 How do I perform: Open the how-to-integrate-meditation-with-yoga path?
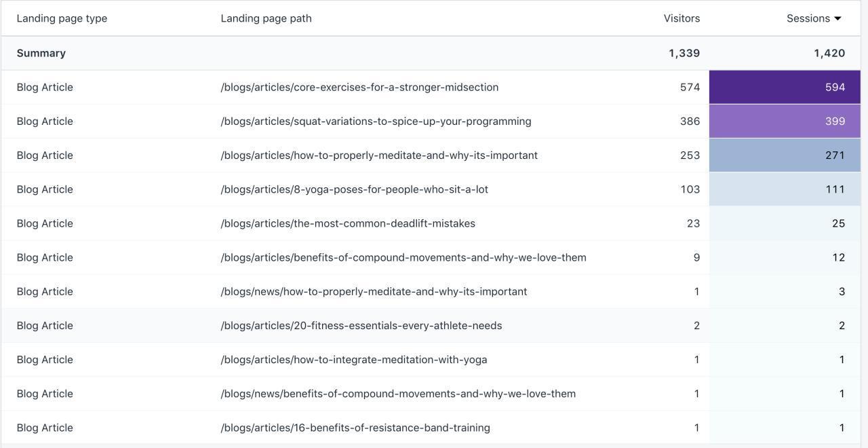tap(353, 359)
